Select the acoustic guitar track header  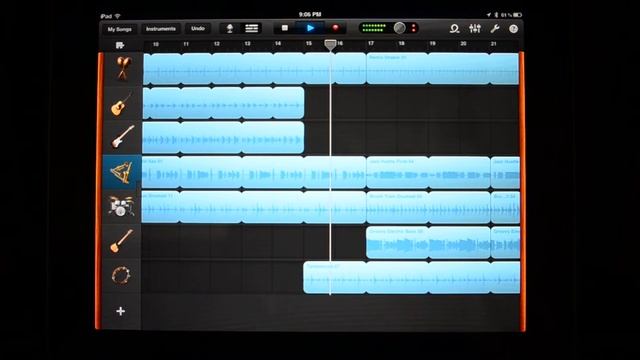pos(122,103)
